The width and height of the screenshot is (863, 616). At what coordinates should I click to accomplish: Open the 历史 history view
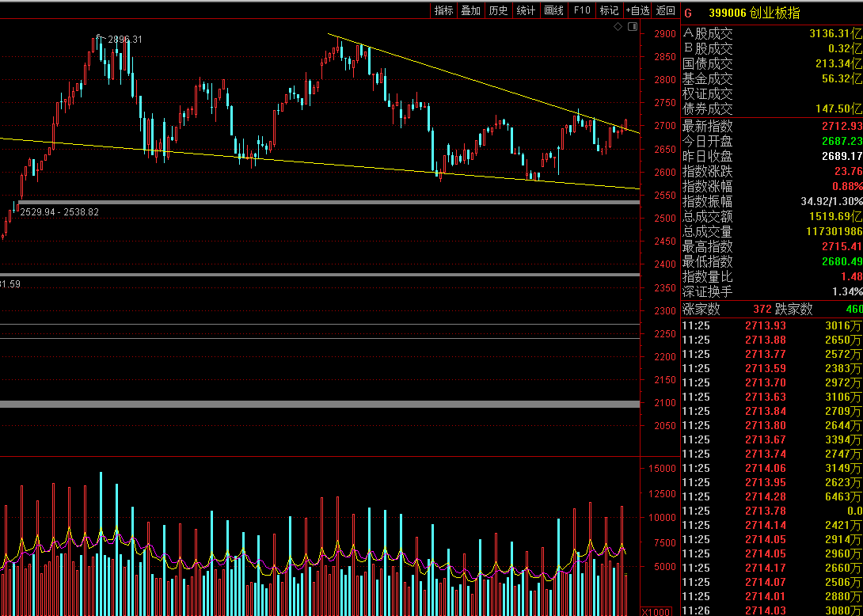(498, 10)
